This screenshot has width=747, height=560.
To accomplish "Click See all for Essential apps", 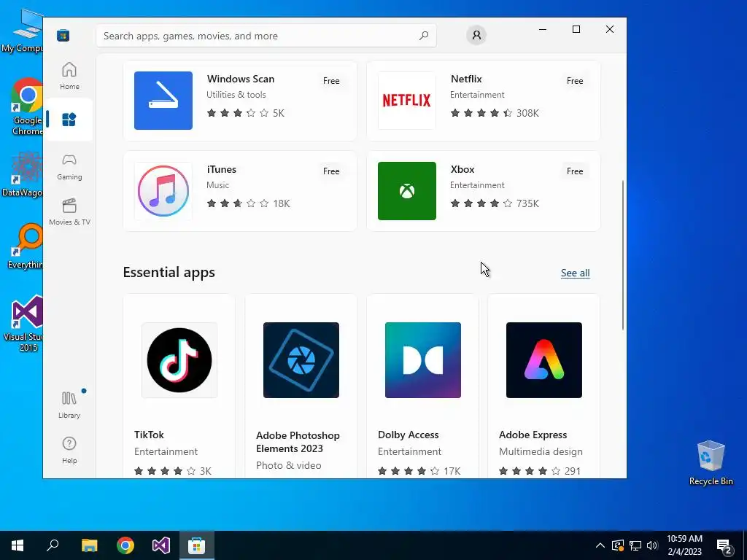I will tap(575, 273).
